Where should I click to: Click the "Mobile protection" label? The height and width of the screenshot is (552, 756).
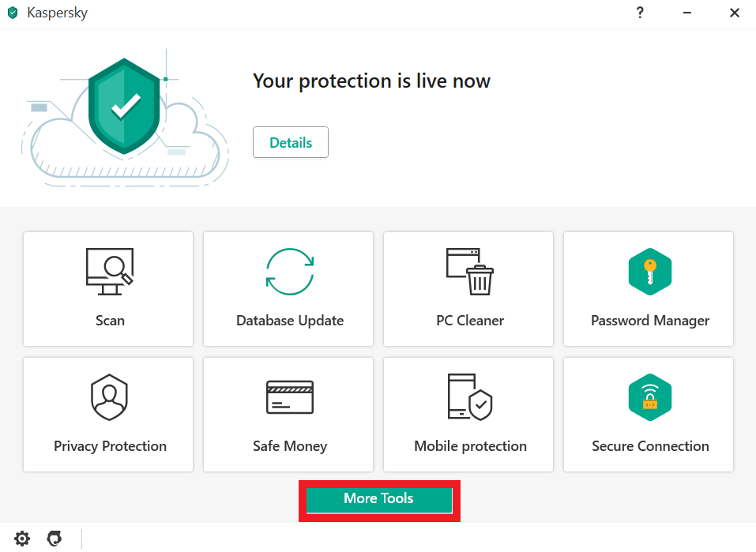(470, 446)
